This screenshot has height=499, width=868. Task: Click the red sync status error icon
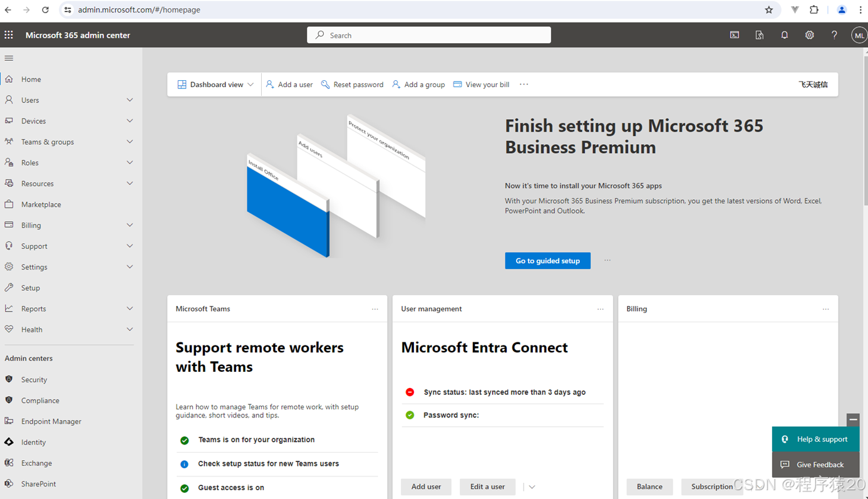[x=410, y=392]
